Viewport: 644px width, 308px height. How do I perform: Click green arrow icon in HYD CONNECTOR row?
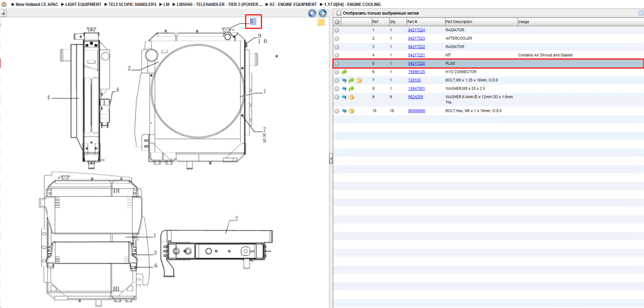[344, 72]
